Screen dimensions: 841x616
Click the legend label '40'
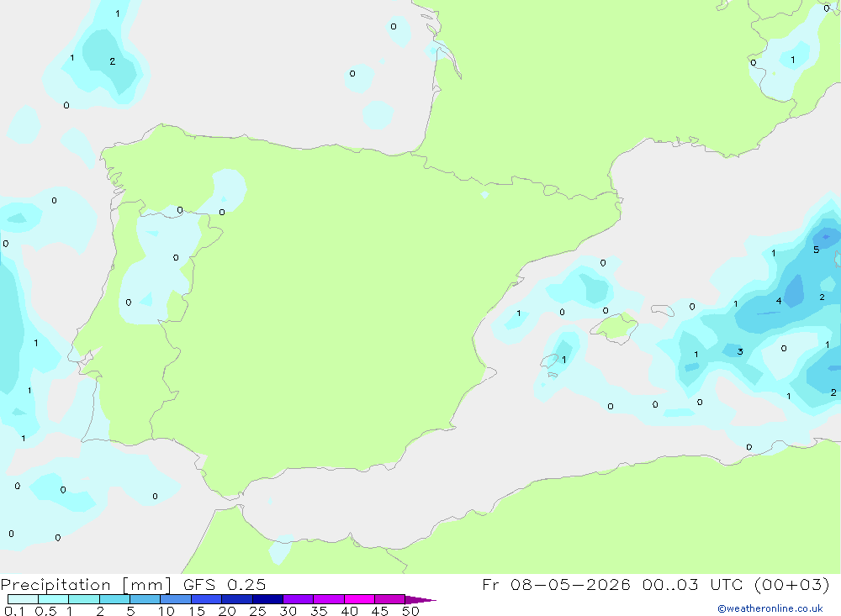click(x=349, y=611)
